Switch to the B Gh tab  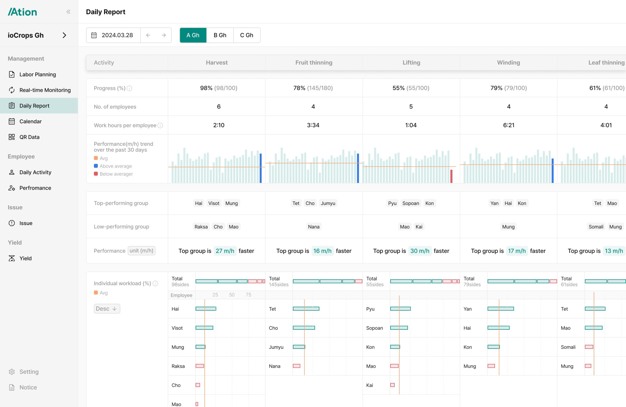pyautogui.click(x=220, y=35)
